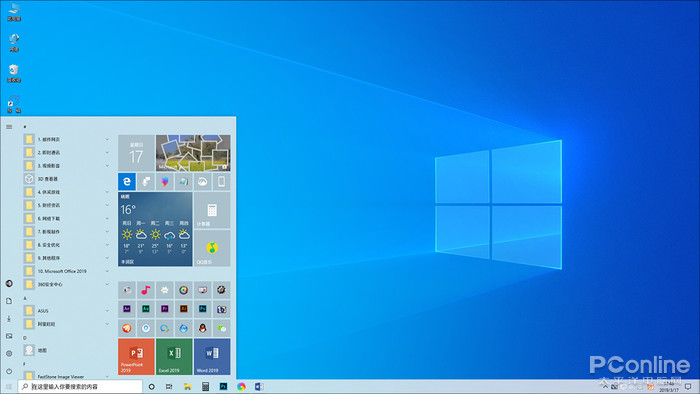Open Documents from the Start sidebar
700x394 pixels.
[9, 301]
